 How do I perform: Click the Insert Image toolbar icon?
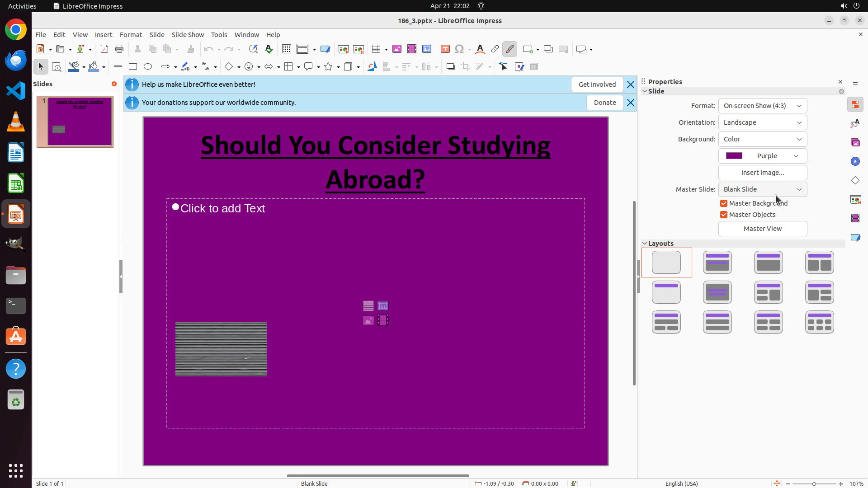point(397,49)
